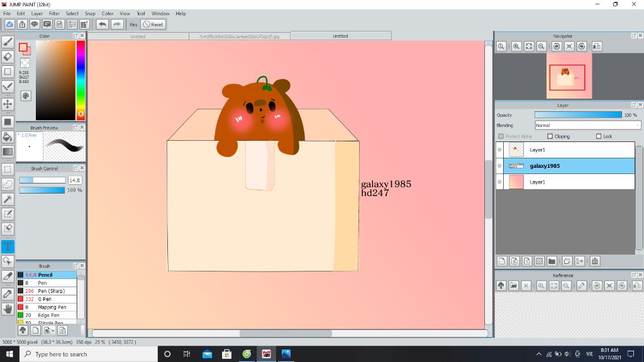This screenshot has width=644, height=362.
Task: Toggle the Protect Alpha checkbox
Action: (501, 136)
